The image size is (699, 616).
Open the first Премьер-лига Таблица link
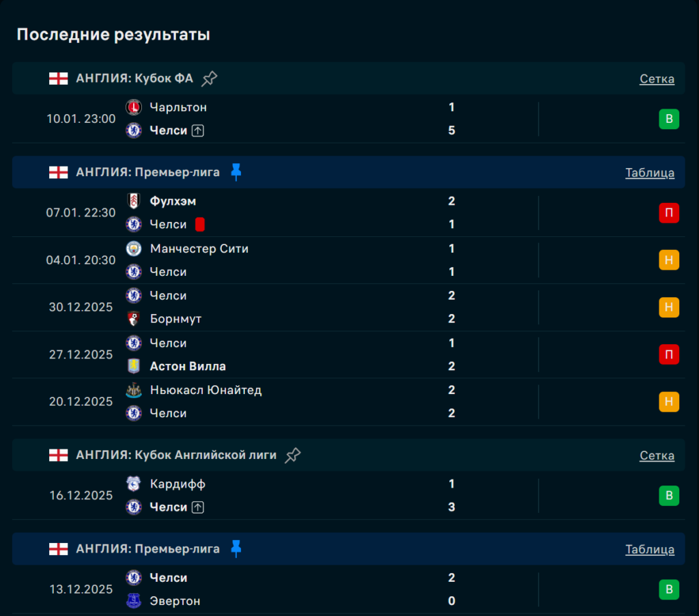click(650, 173)
